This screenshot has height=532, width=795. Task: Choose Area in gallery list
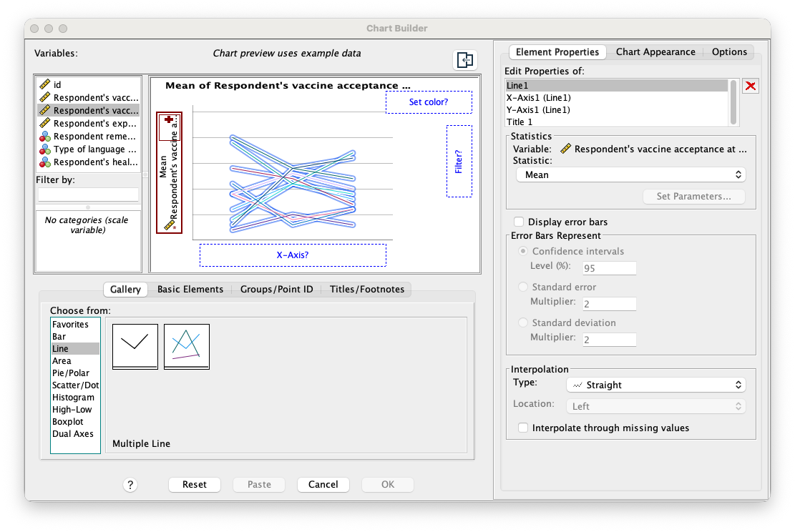click(75, 361)
